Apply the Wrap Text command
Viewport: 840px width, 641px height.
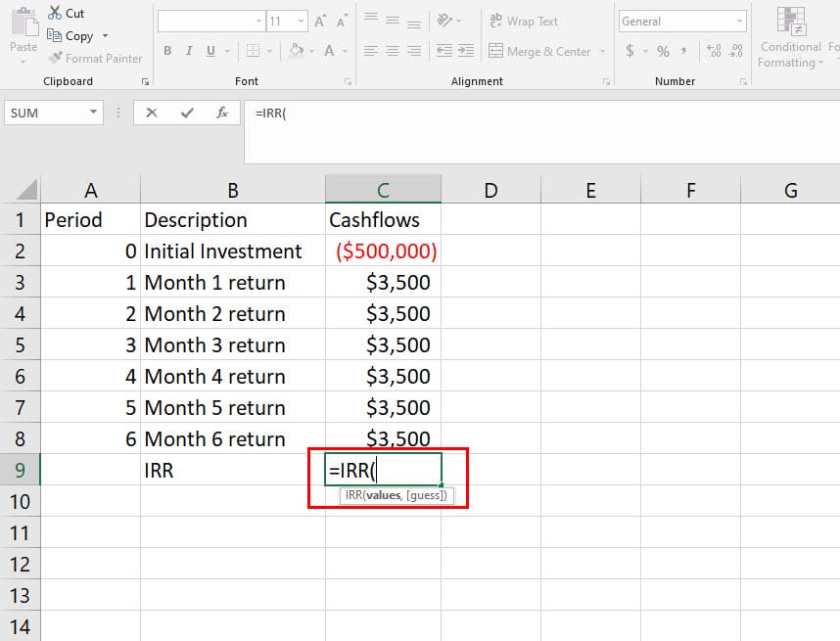coord(532,21)
